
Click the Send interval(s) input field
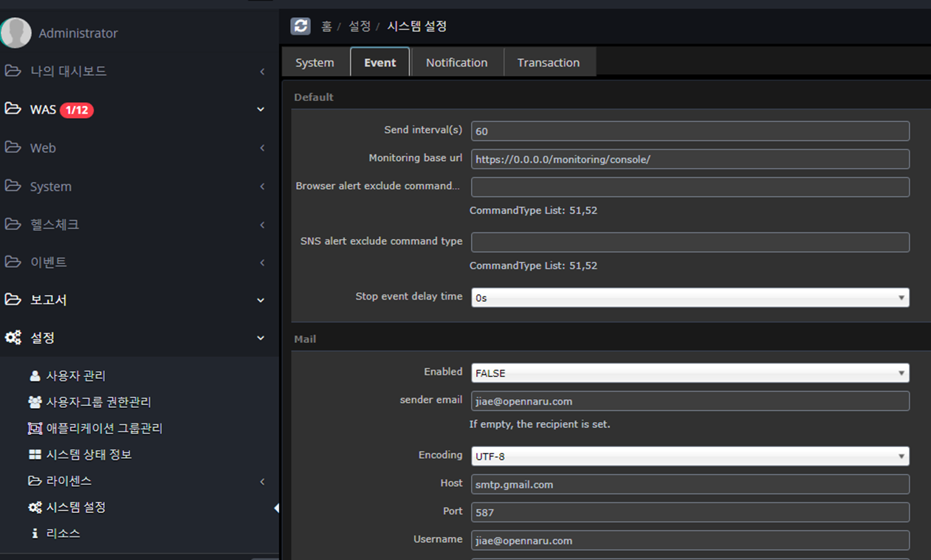[x=690, y=131]
